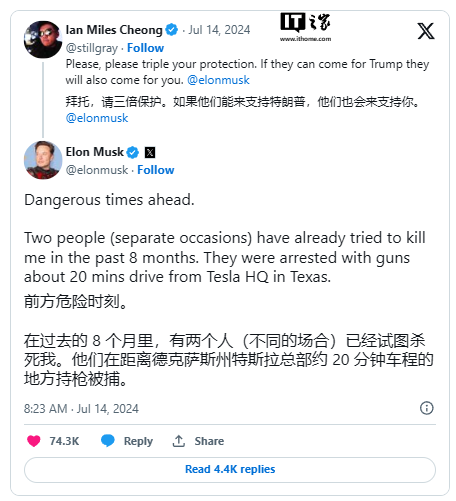Viewport: 456px width, 501px height.
Task: Open Elon Musk's profile picture
Action: coord(43,160)
